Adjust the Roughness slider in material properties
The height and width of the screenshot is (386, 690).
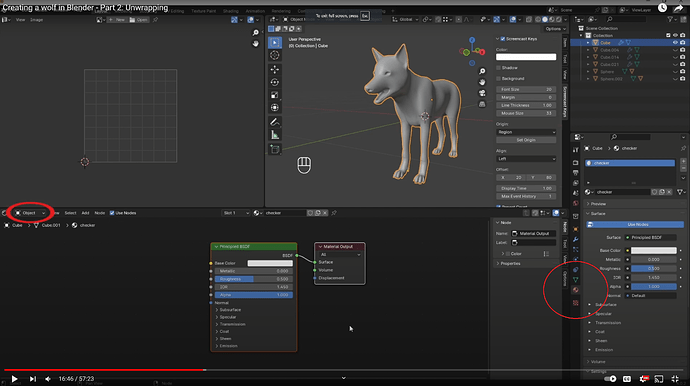coord(653,268)
